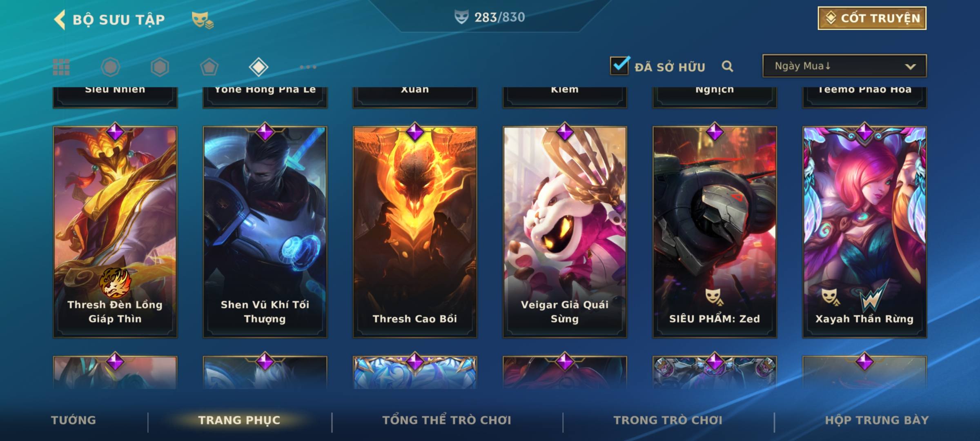Uncheck the Đã Sở Hữu checkbox

pos(620,65)
